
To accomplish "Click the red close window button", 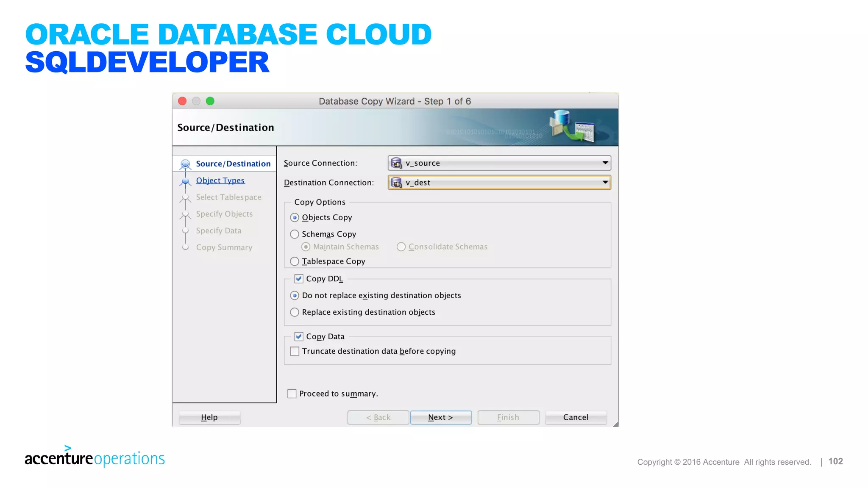I will (x=183, y=101).
